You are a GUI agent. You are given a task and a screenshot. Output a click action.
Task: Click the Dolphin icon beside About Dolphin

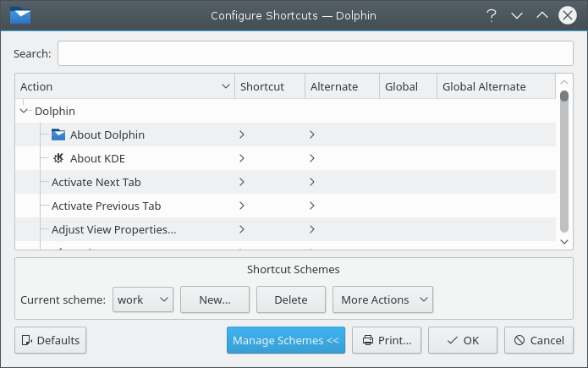(58, 135)
